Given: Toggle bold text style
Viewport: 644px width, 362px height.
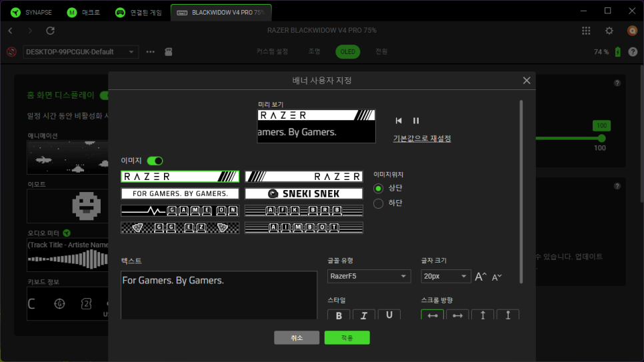Looking at the screenshot, I should pyautogui.click(x=339, y=315).
